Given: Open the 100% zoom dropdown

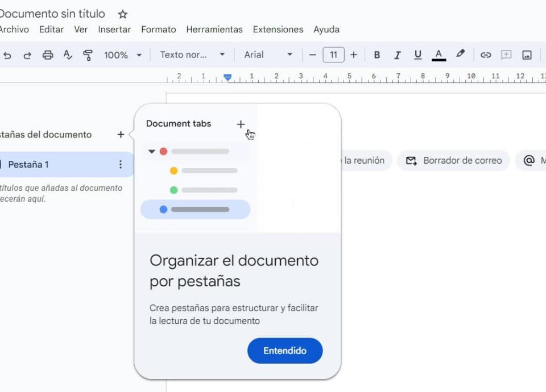Looking at the screenshot, I should (x=122, y=55).
